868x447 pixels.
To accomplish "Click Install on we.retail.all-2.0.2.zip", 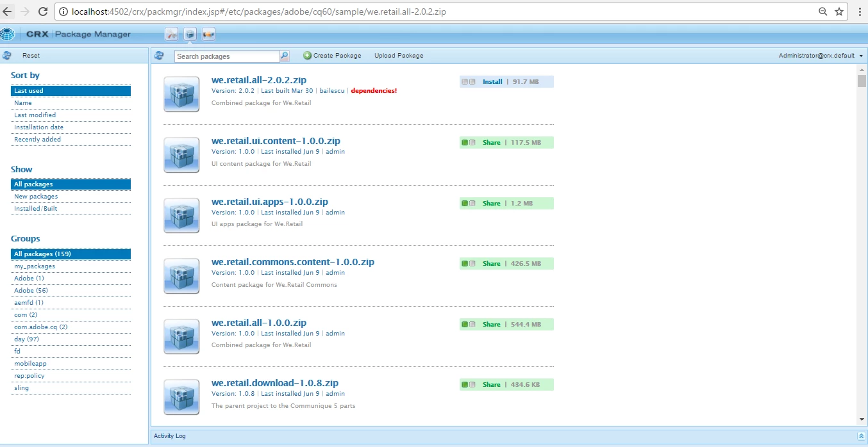I will (492, 82).
